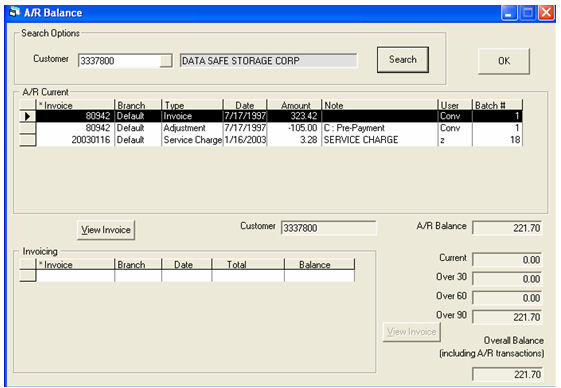The width and height of the screenshot is (561, 388).
Task: Click the Over 60 value field
Action: pos(507,298)
